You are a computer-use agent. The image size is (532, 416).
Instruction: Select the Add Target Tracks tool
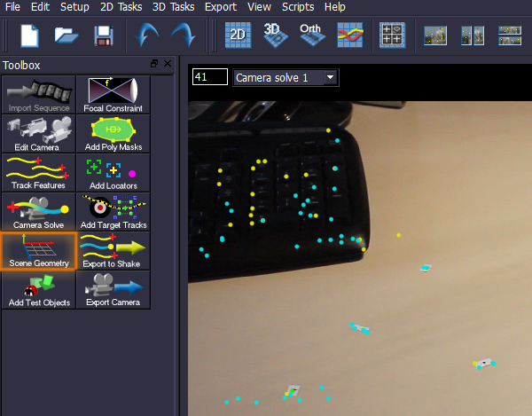click(x=113, y=211)
